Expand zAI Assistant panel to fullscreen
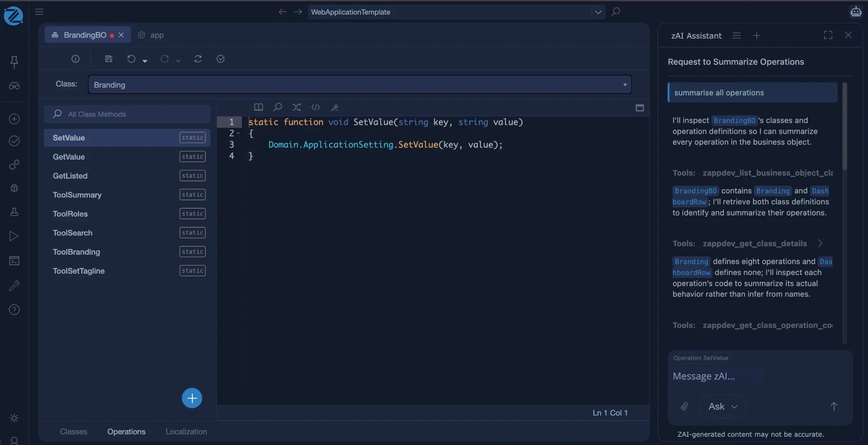 pos(828,35)
